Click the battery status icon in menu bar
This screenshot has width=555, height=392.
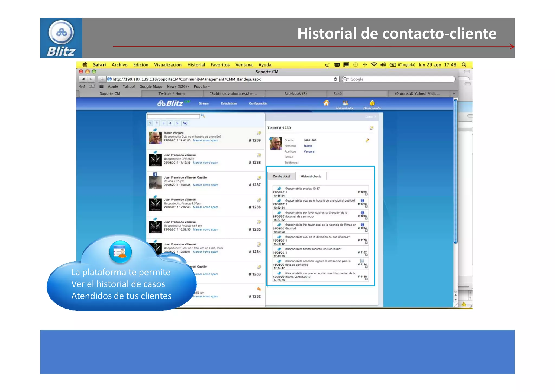point(393,65)
